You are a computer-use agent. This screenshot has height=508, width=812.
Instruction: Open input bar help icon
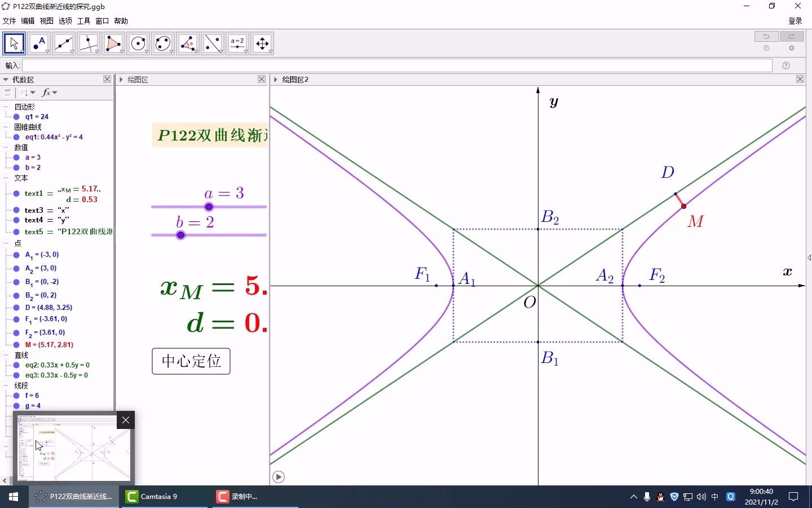coord(786,65)
